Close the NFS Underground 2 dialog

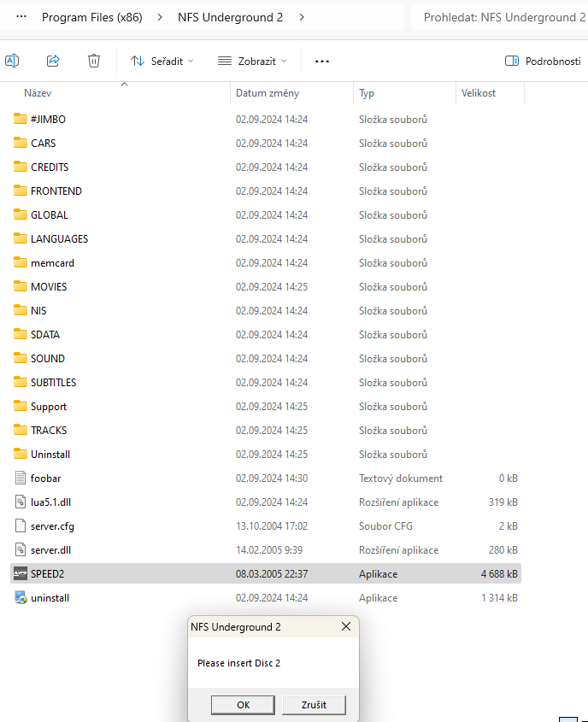[346, 626]
